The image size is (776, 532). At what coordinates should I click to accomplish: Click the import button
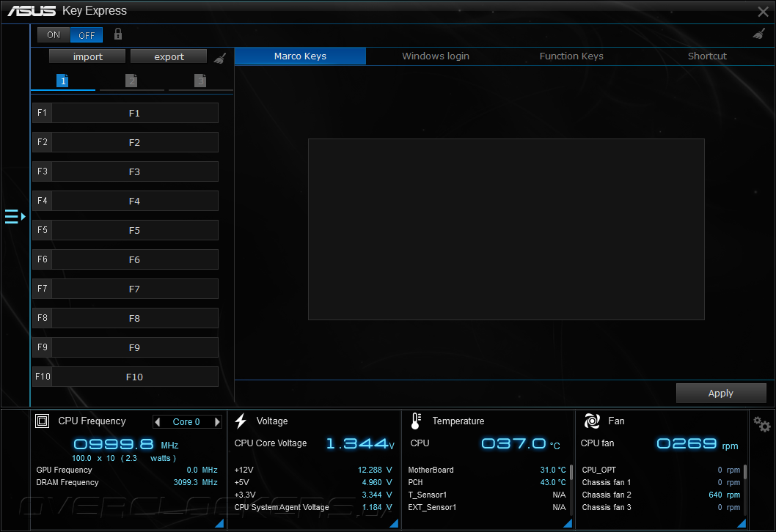click(87, 56)
